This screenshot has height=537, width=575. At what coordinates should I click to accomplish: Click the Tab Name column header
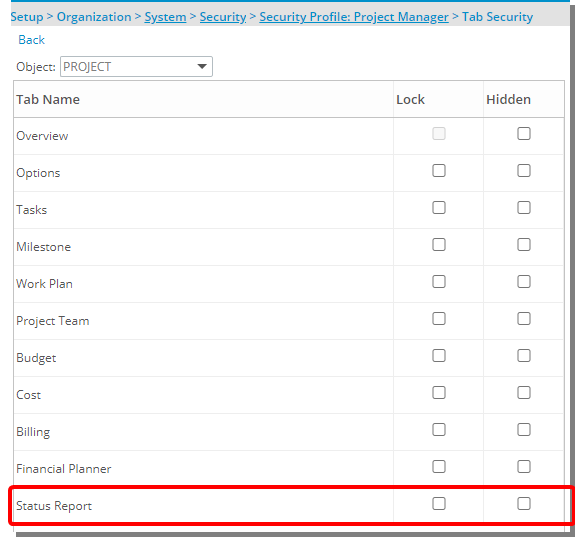click(x=48, y=99)
